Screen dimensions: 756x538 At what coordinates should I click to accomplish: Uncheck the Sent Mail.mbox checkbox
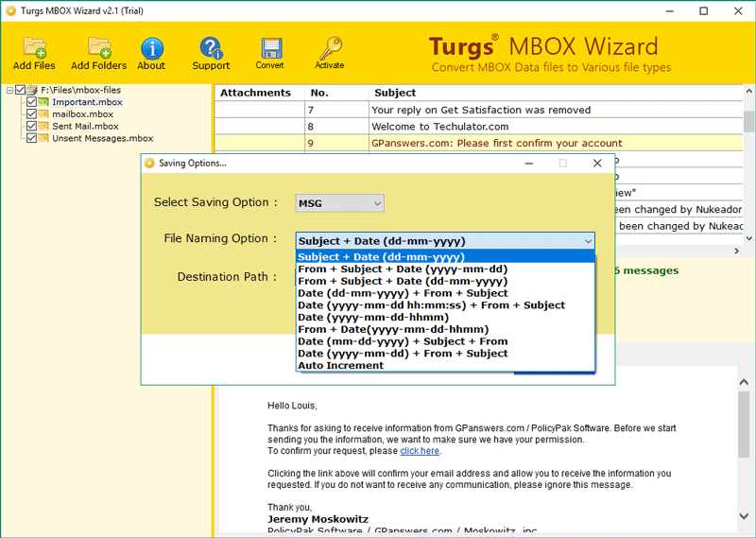tap(31, 126)
